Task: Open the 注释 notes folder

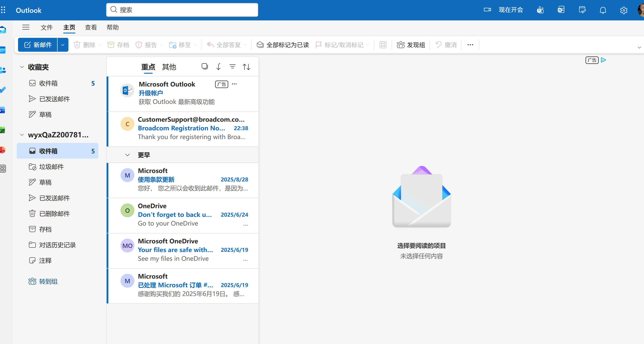Action: tap(58, 260)
